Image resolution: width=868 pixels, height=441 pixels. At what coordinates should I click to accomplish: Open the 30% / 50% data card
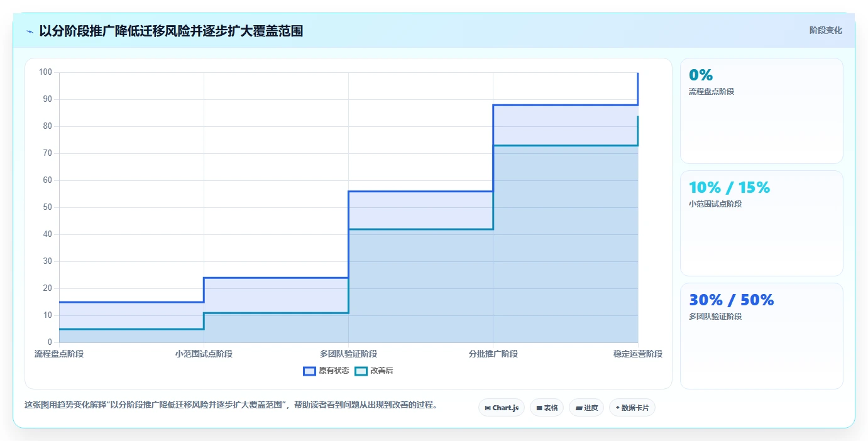[x=761, y=336]
